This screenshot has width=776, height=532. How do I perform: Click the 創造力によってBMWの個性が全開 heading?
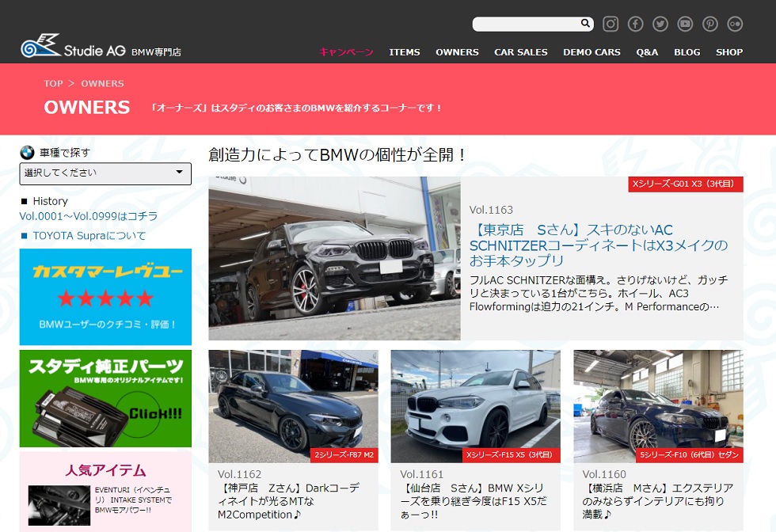337,155
